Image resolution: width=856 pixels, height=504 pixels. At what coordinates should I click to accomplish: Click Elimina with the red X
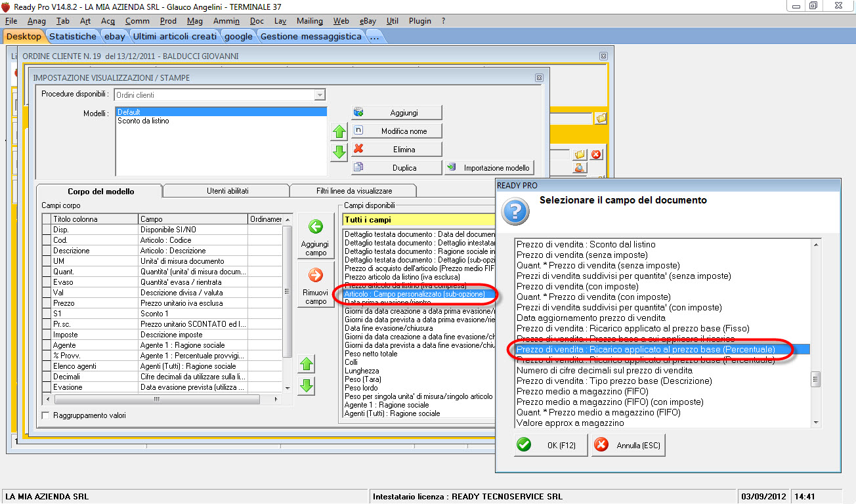click(x=396, y=149)
